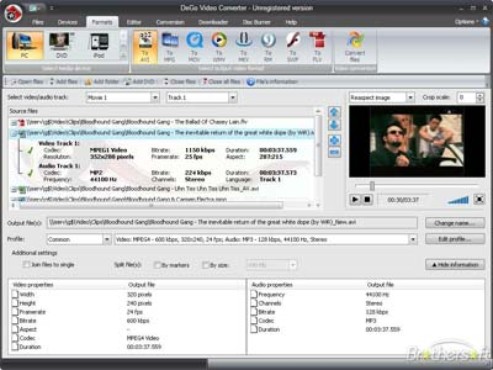This screenshot has height=370, width=493.
Task: Adjust the volume level bars
Action: click(x=458, y=200)
